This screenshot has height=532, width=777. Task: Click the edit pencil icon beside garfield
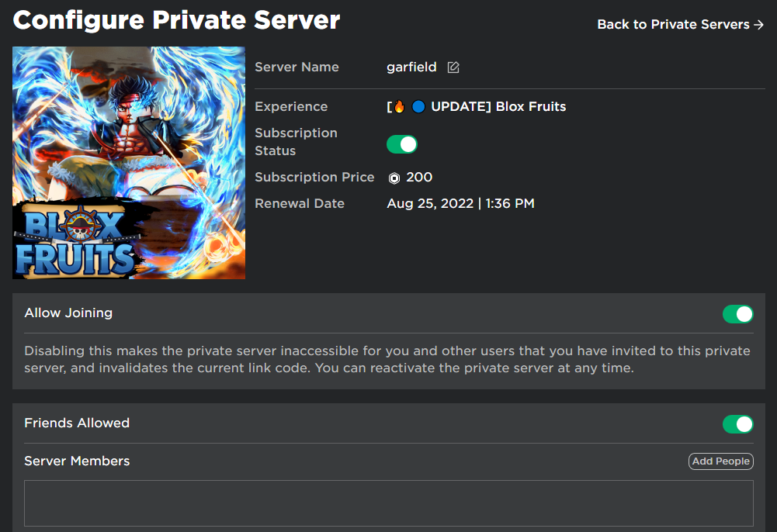[453, 67]
